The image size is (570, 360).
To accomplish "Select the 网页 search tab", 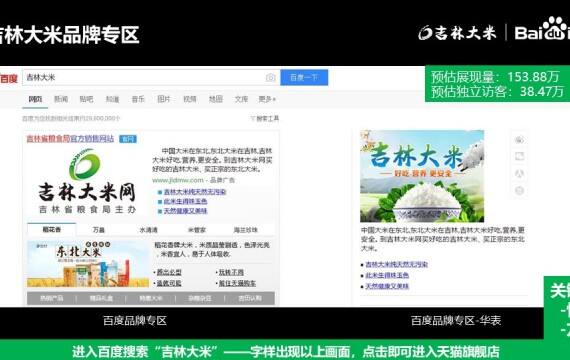I will point(35,99).
